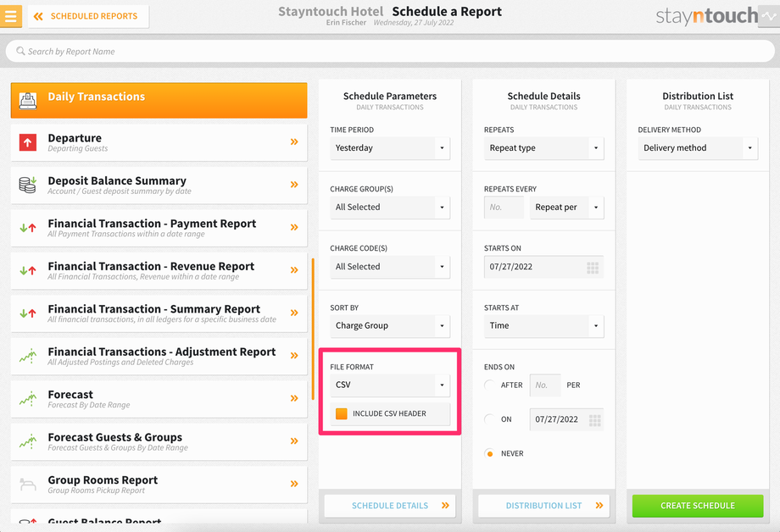The image size is (780, 532).
Task: Click the Forecast Guests & Groups chevron arrows
Action: tap(294, 441)
